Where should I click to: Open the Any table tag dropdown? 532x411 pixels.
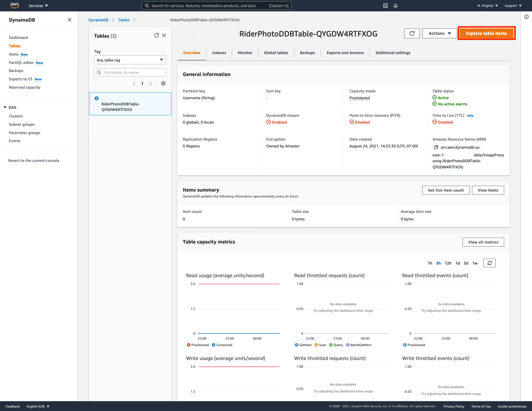[x=130, y=60]
